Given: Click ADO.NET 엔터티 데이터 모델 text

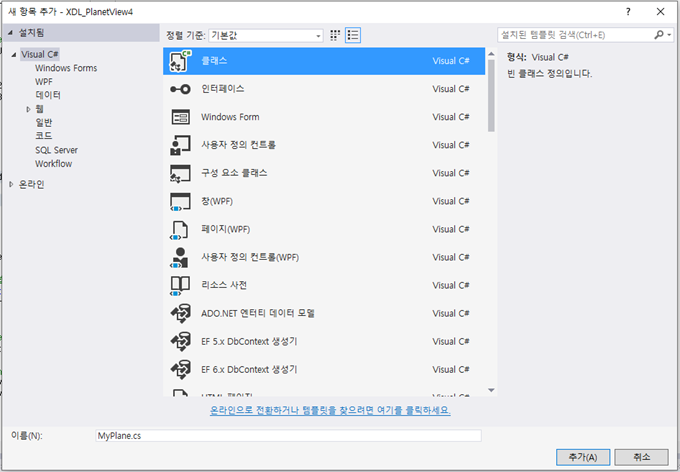Looking at the screenshot, I should (258, 313).
